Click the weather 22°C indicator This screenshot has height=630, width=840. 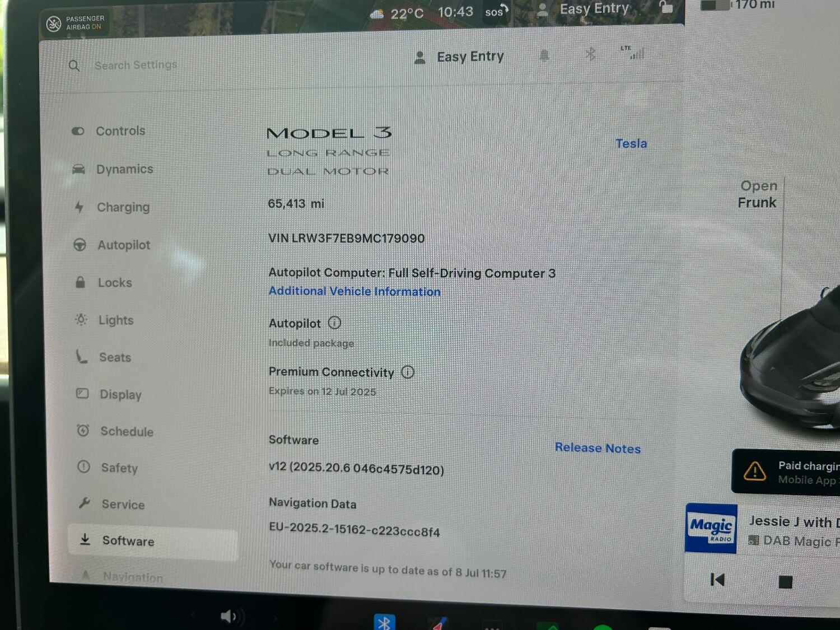click(397, 13)
